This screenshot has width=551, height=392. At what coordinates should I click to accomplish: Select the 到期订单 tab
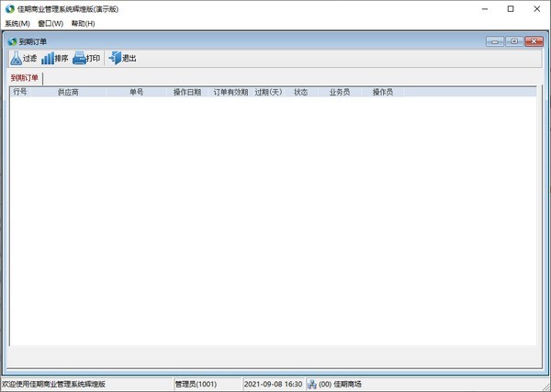[25, 78]
